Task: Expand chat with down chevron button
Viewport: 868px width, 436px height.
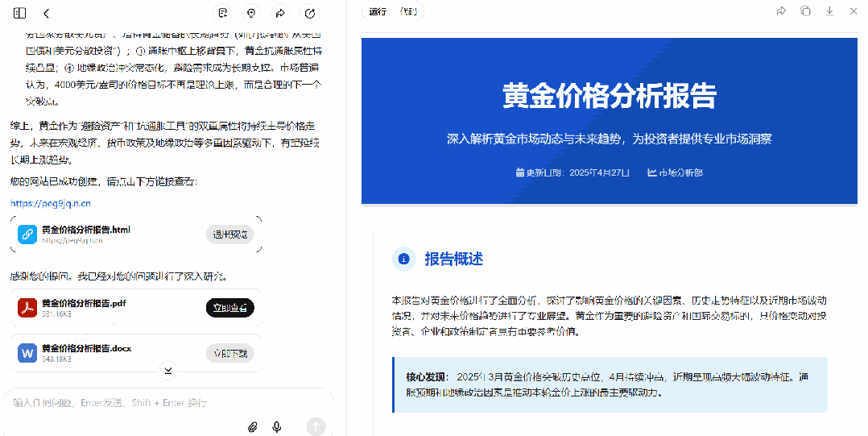Action: [167, 370]
